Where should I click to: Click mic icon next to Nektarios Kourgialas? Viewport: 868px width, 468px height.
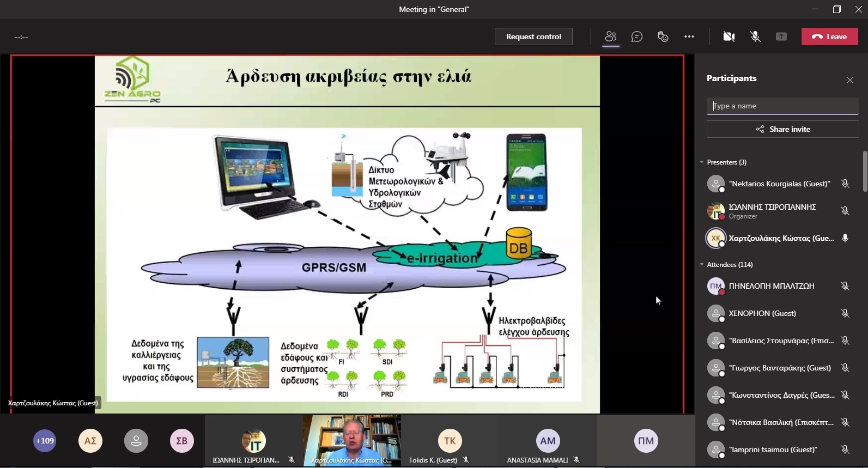click(x=845, y=184)
